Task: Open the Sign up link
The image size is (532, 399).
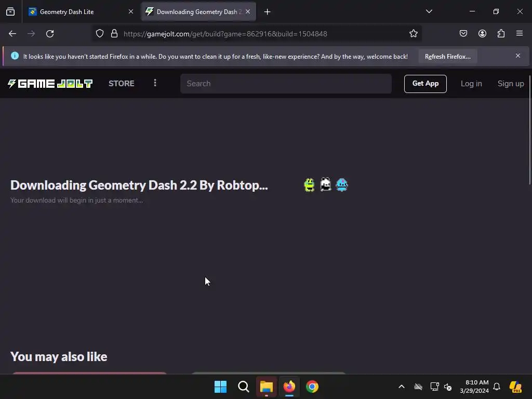Action: 510,84
